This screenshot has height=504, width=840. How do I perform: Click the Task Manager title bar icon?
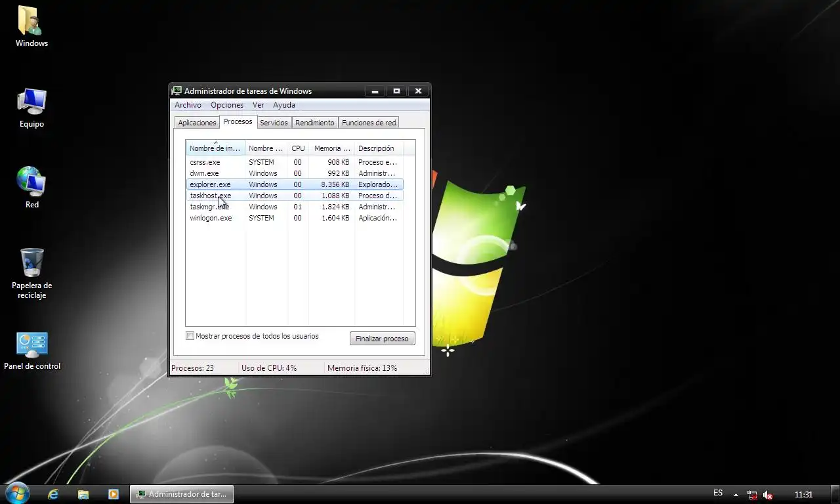point(177,91)
